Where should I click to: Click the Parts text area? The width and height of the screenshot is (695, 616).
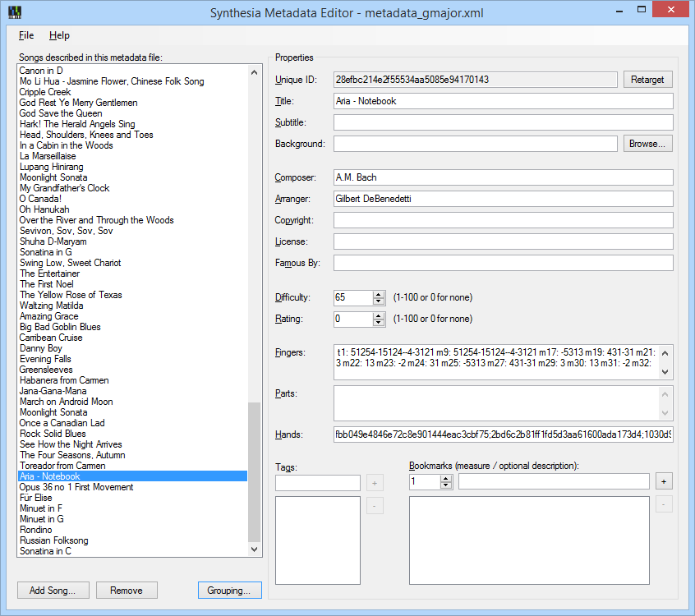[x=496, y=402]
